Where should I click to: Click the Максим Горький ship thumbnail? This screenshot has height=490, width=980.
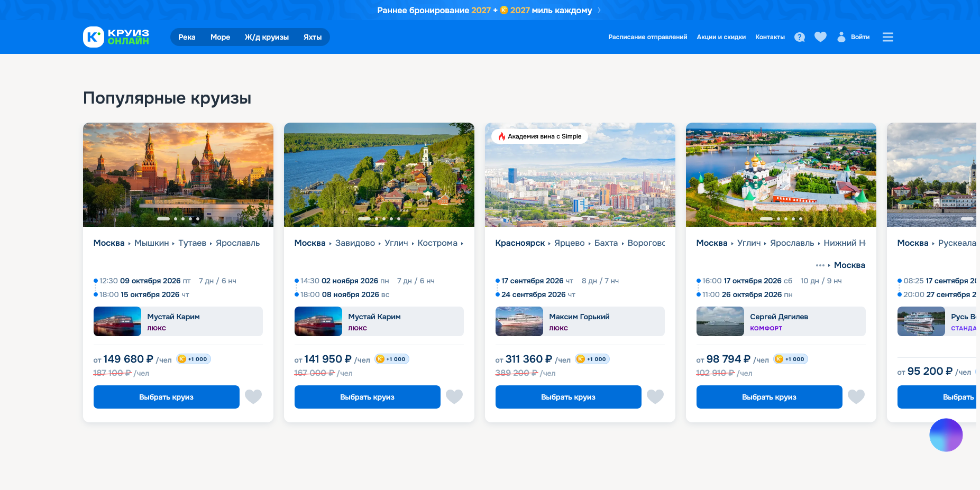coord(519,321)
